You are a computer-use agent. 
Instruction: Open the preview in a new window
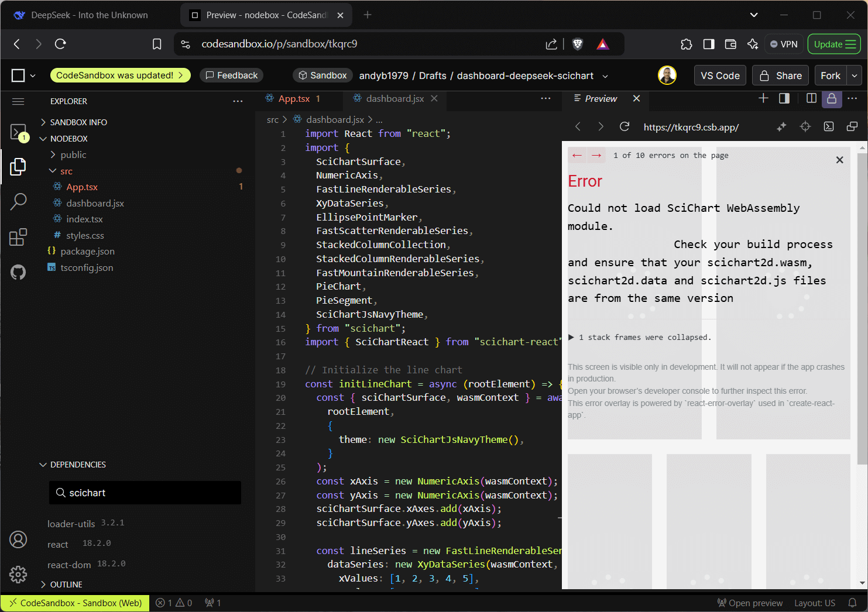pyautogui.click(x=852, y=127)
